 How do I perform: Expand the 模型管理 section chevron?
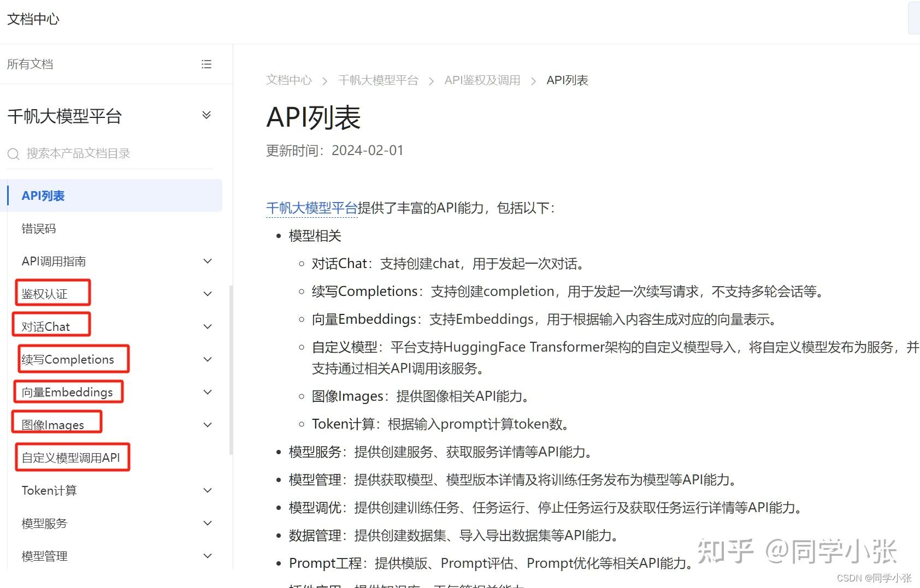(208, 555)
